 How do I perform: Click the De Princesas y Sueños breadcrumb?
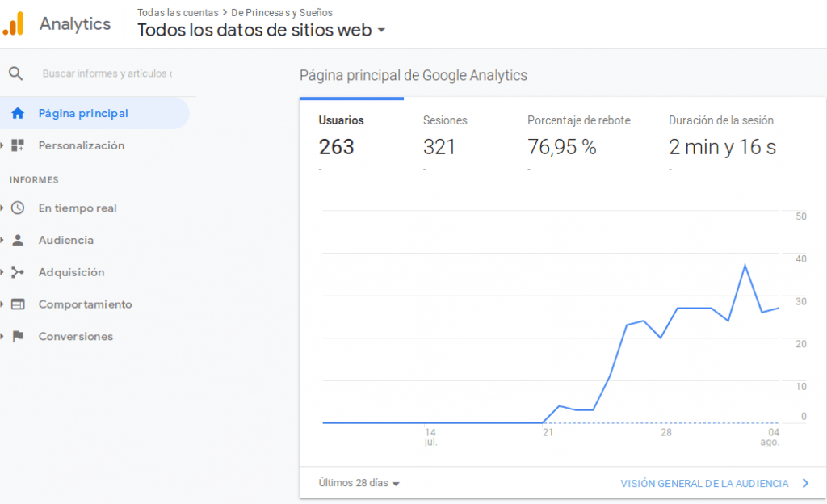(282, 12)
